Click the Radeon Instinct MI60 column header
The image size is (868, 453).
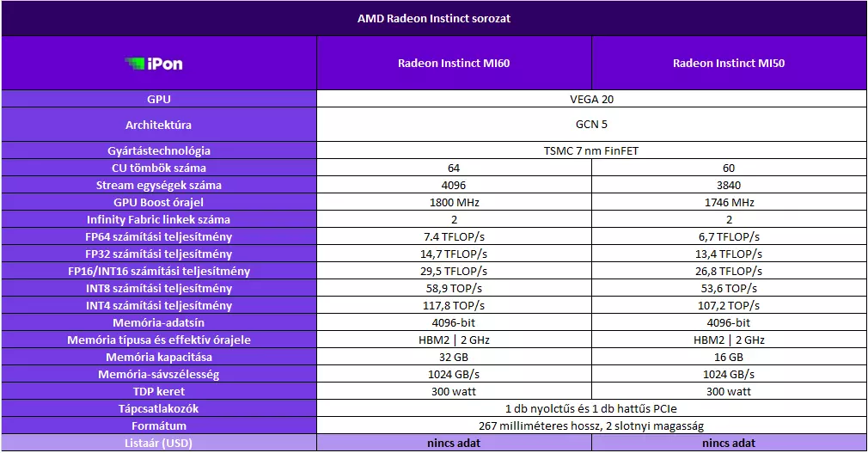click(x=454, y=63)
